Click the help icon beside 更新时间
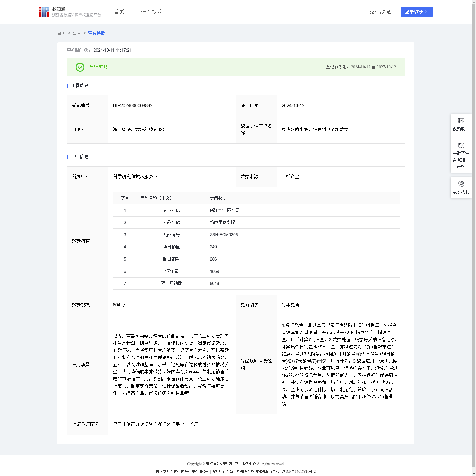The image size is (476, 476). pyautogui.click(x=86, y=51)
